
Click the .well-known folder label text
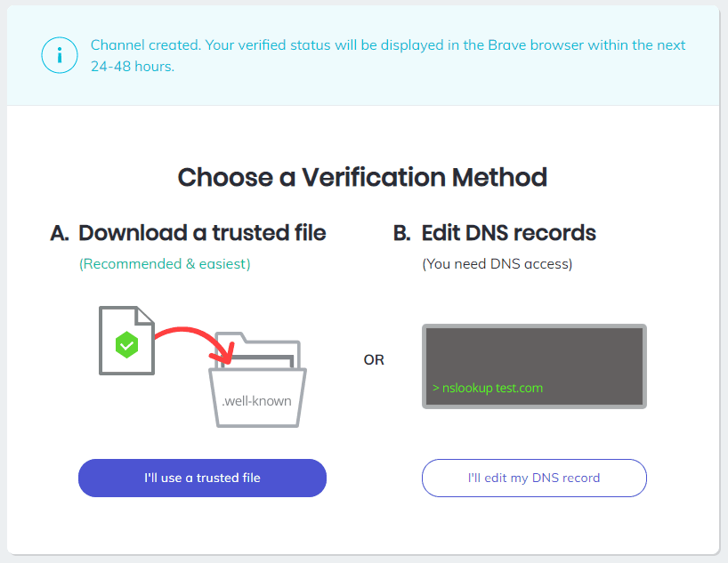click(x=256, y=400)
